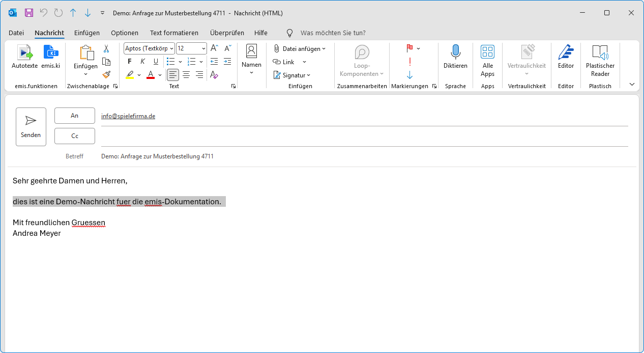This screenshot has width=644, height=353.
Task: Launch the emis.ki tool
Action: pos(51,57)
